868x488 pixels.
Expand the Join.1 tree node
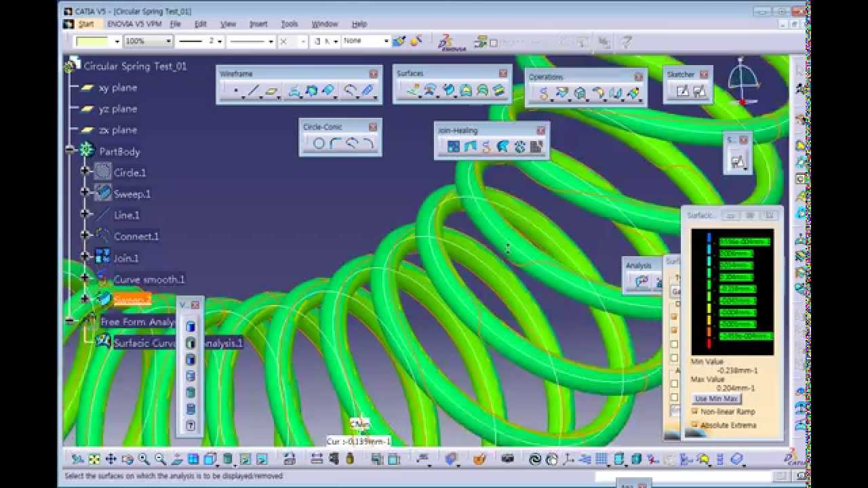(85, 256)
